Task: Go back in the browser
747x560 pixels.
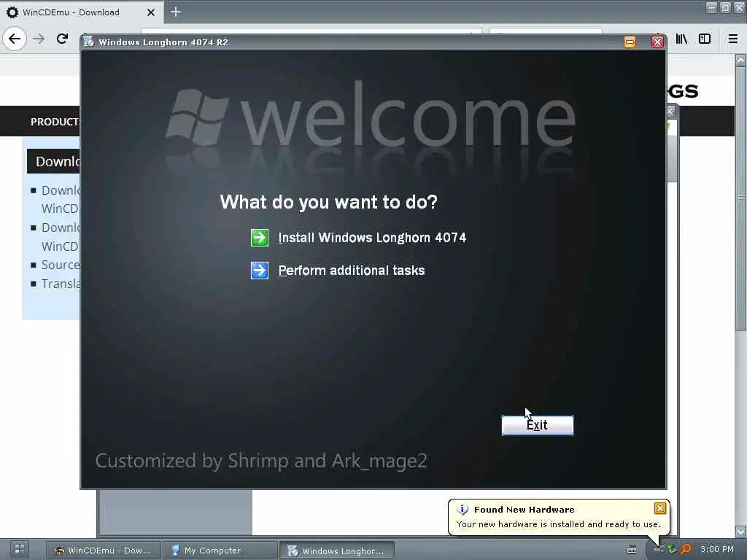Action: point(15,39)
